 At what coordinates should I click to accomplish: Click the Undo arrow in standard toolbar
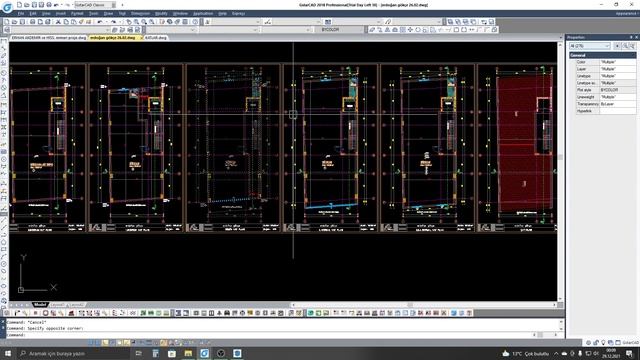(100, 22)
